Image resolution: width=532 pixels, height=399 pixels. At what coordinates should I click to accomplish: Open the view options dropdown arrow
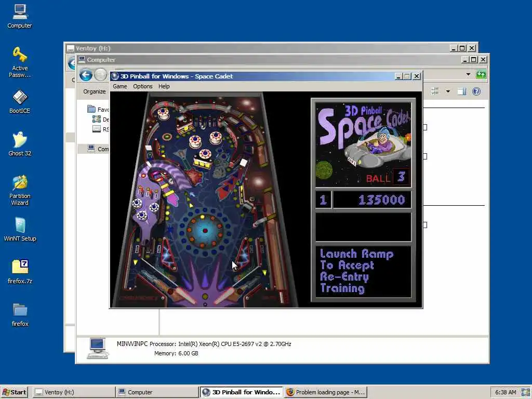coord(448,91)
